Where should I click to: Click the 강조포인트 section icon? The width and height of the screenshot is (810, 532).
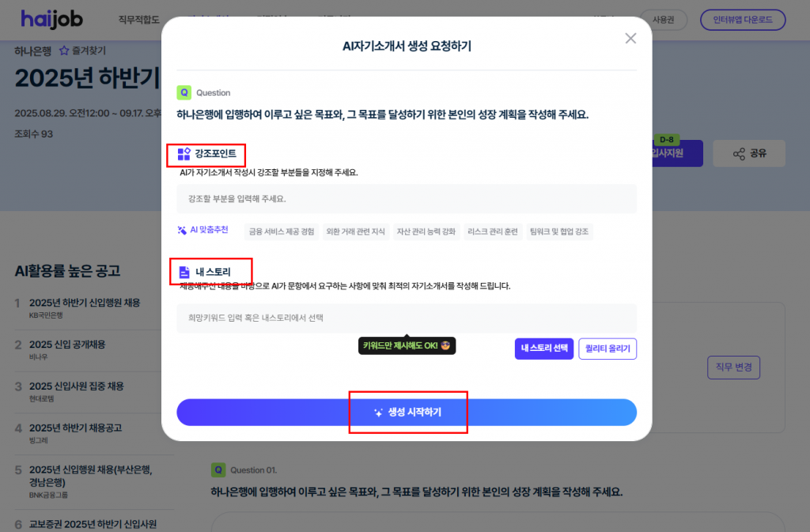[184, 154]
